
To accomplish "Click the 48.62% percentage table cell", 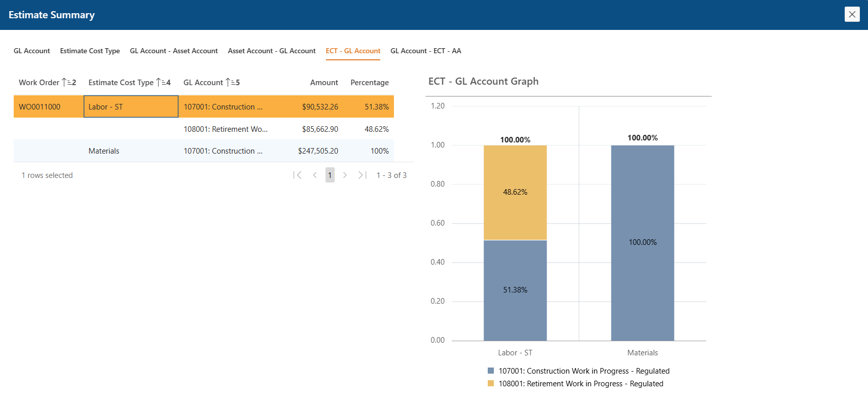I will pos(377,129).
